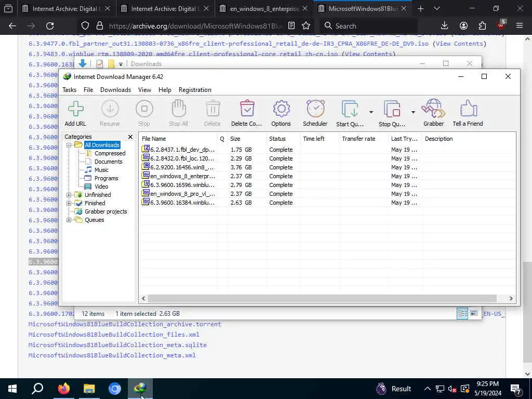Image resolution: width=532 pixels, height=399 pixels.
Task: Click the Firefox Search box
Action: click(369, 26)
